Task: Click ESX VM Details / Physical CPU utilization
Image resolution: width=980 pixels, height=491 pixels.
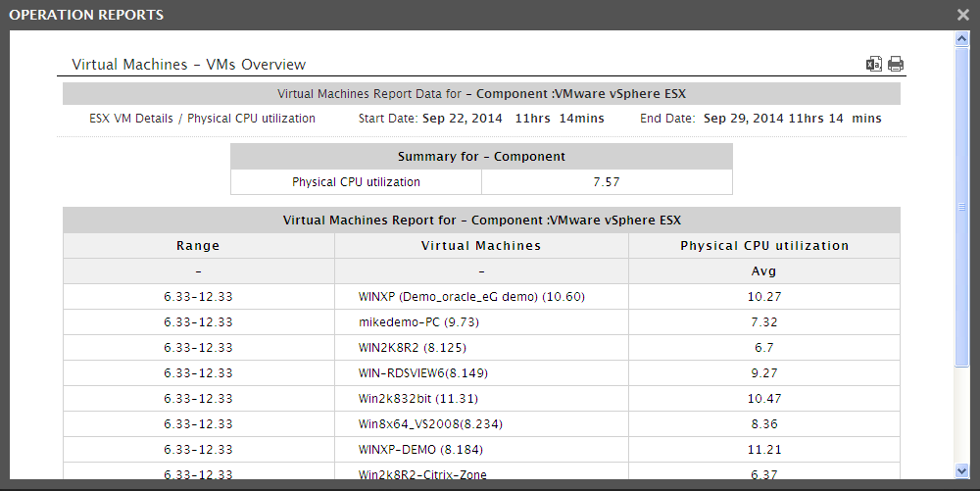Action: (203, 118)
